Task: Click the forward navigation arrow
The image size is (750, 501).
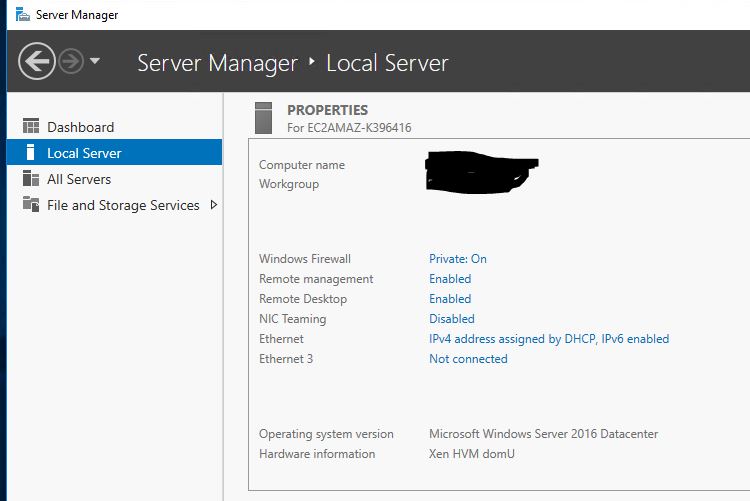Action: (x=71, y=61)
